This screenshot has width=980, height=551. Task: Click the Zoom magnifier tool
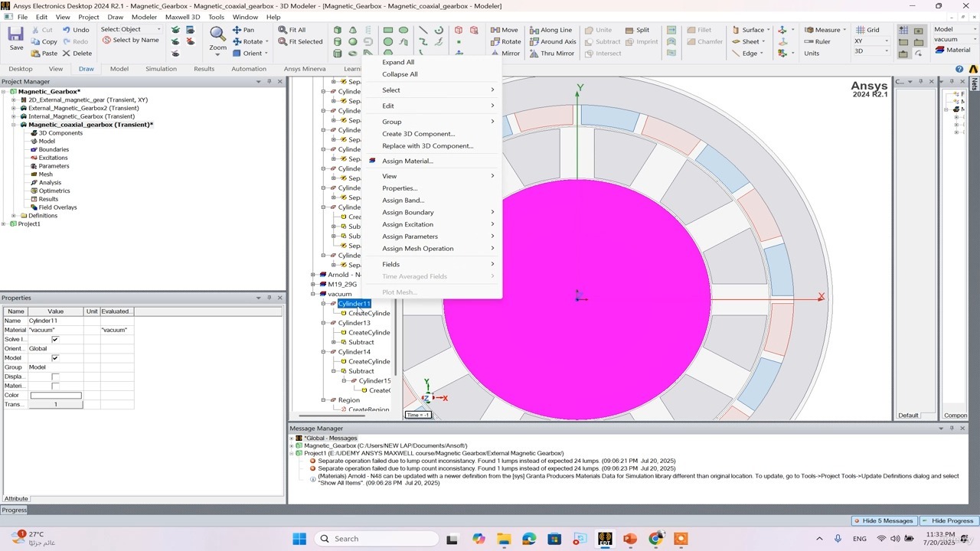(218, 34)
